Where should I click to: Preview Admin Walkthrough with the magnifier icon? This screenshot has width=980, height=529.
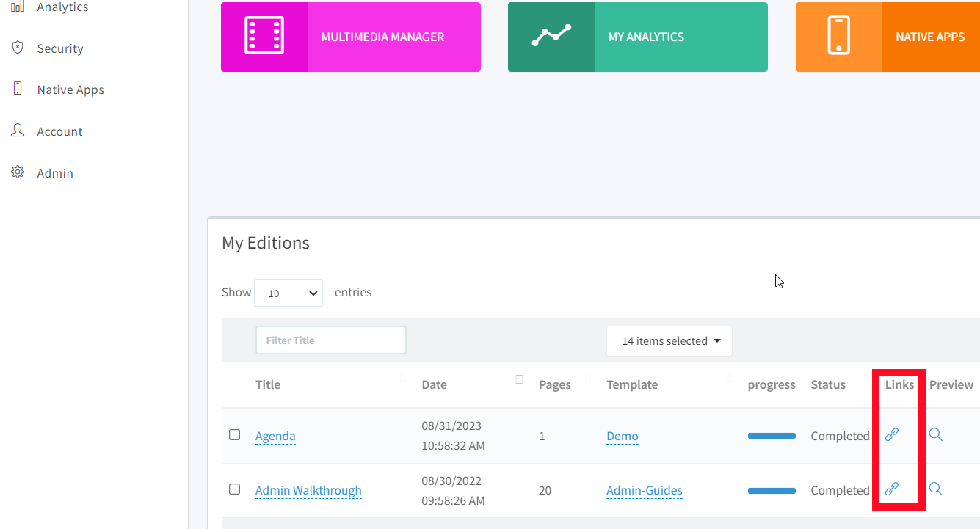point(936,489)
